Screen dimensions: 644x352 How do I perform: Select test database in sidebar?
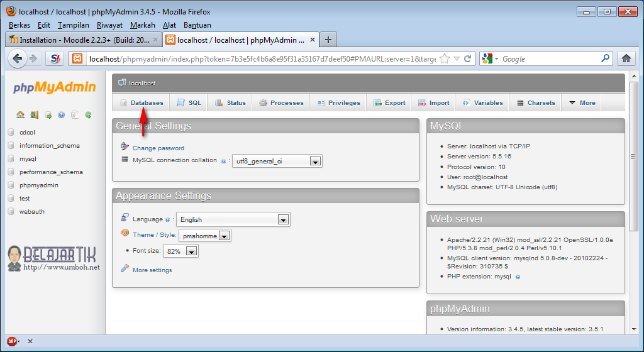coord(25,198)
